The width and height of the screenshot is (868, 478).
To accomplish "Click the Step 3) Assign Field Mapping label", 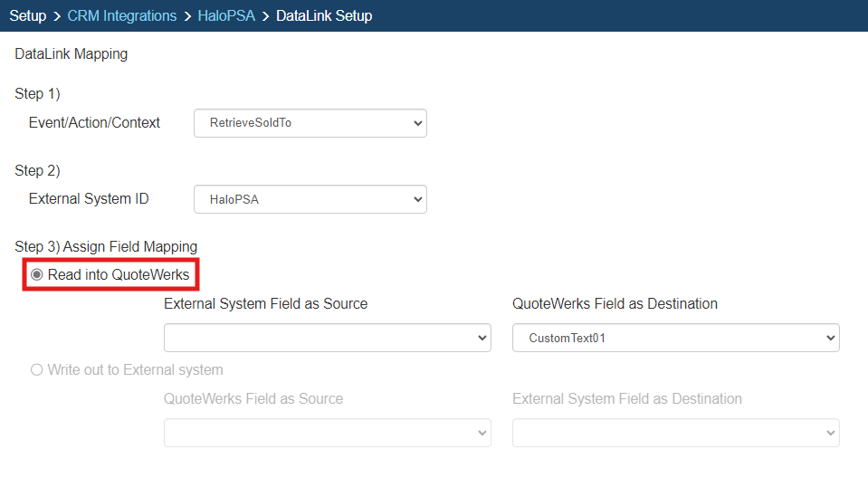I will [106, 246].
